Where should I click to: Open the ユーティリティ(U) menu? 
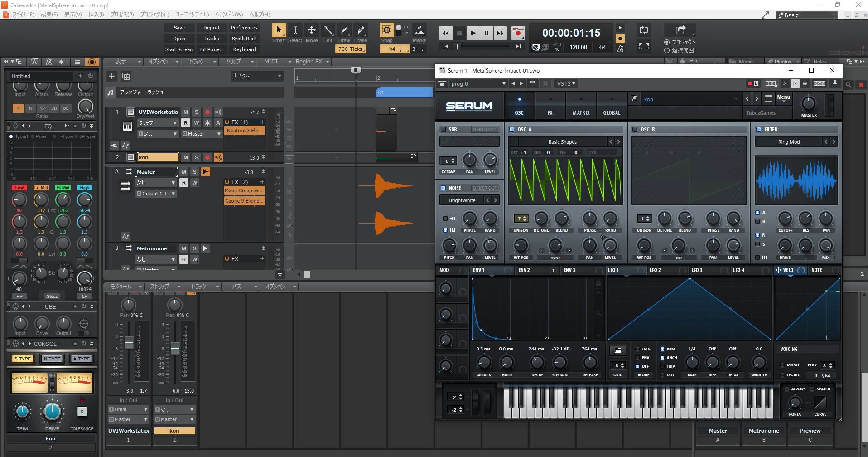193,15
